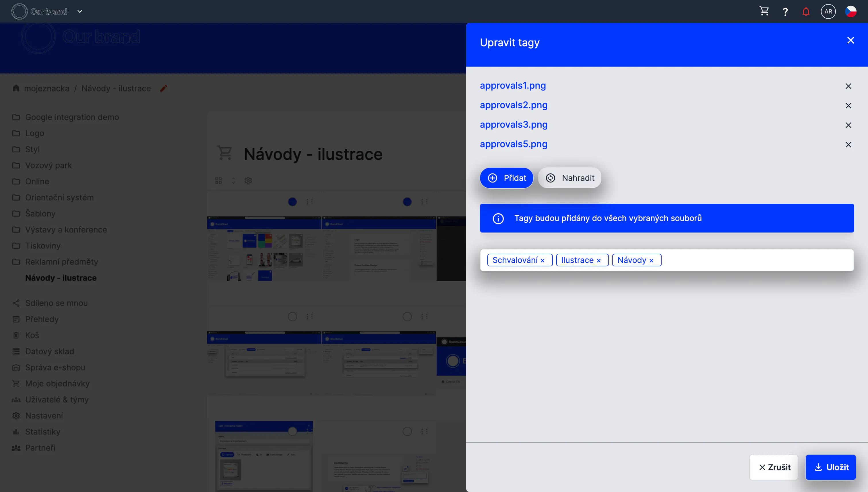This screenshot has width=868, height=492.
Task: Click the help question mark icon
Action: 785,12
